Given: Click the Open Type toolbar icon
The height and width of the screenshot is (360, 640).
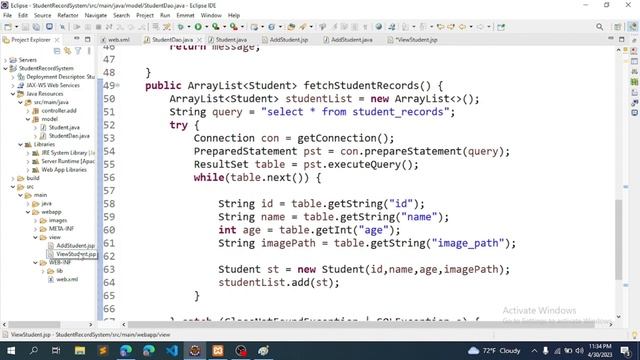Looking at the screenshot, I should (291, 27).
